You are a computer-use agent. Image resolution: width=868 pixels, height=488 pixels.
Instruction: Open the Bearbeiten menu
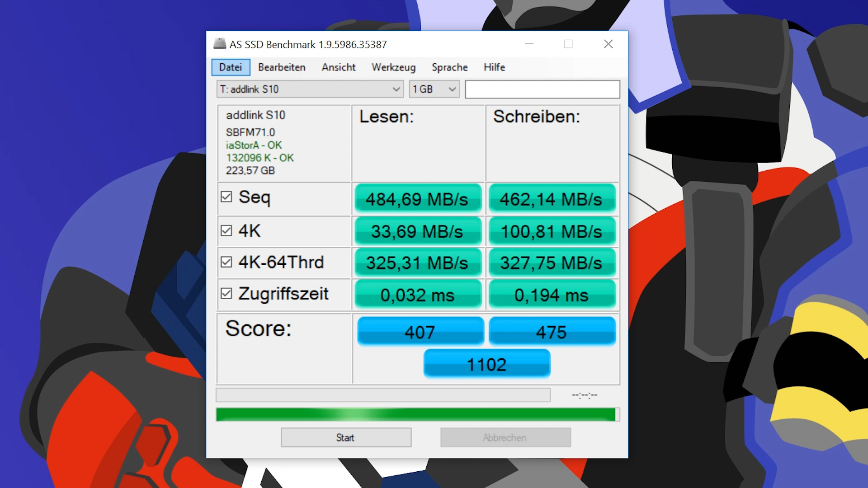(x=282, y=67)
